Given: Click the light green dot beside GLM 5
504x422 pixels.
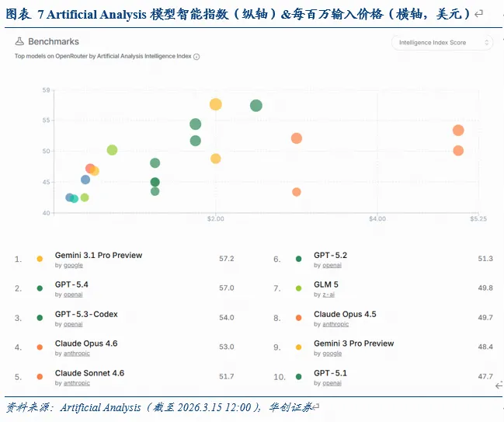Looking at the screenshot, I should click(x=299, y=288).
